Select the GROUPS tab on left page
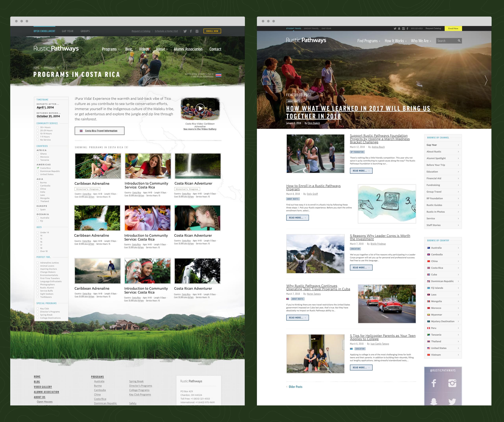This screenshot has height=422, width=504. point(85,31)
